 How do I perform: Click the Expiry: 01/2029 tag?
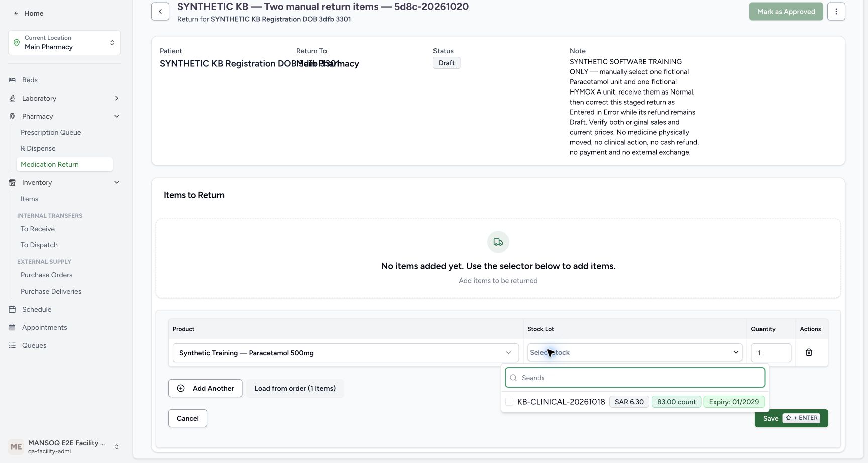click(x=734, y=402)
